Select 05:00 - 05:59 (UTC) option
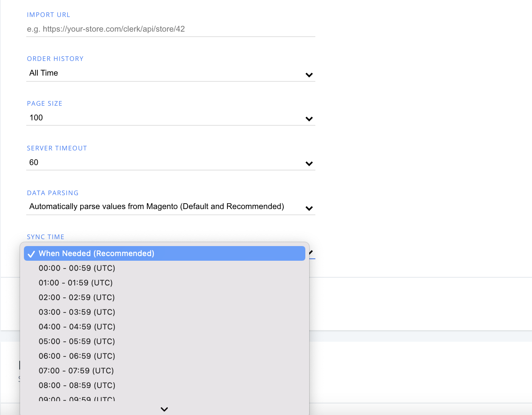The width and height of the screenshot is (532, 415). coord(77,341)
